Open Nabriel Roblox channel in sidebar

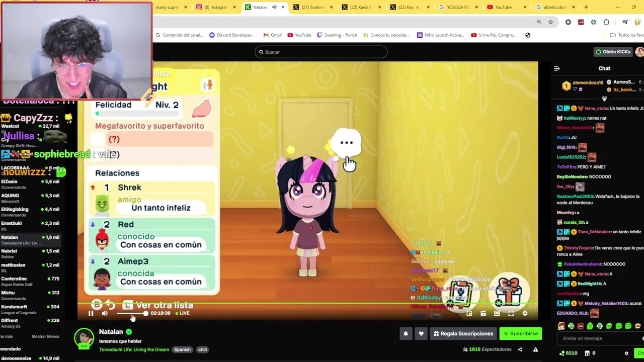click(x=30, y=253)
